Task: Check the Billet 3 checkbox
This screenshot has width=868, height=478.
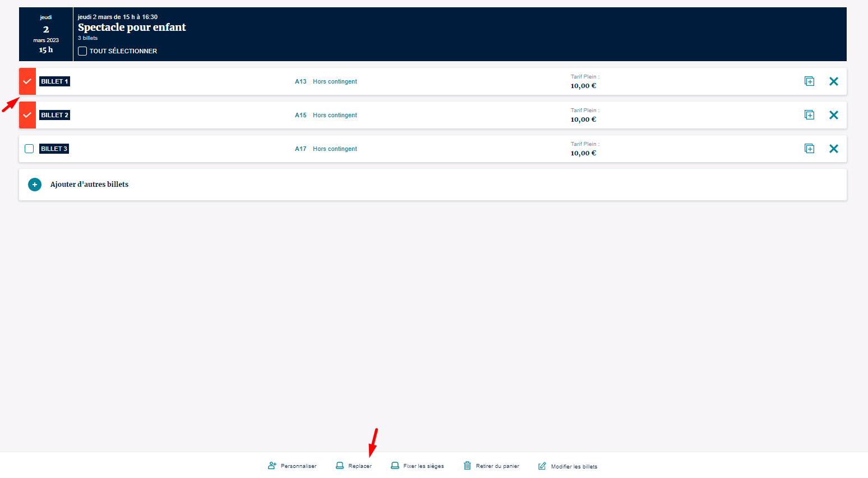Action: tap(29, 149)
